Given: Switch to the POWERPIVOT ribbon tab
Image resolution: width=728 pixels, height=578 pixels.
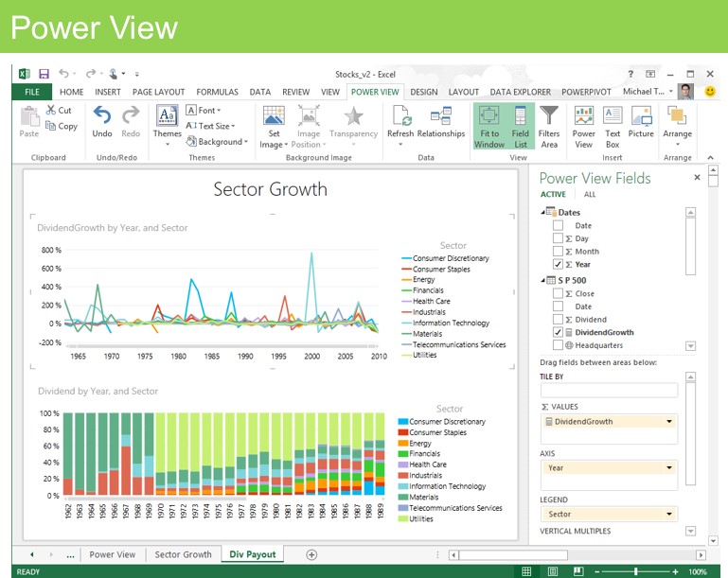Looking at the screenshot, I should (586, 92).
